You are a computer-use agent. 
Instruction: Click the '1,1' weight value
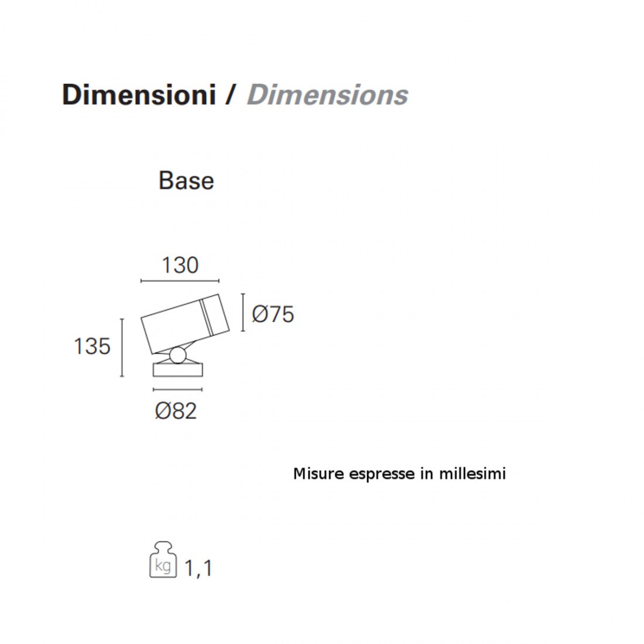click(198, 568)
